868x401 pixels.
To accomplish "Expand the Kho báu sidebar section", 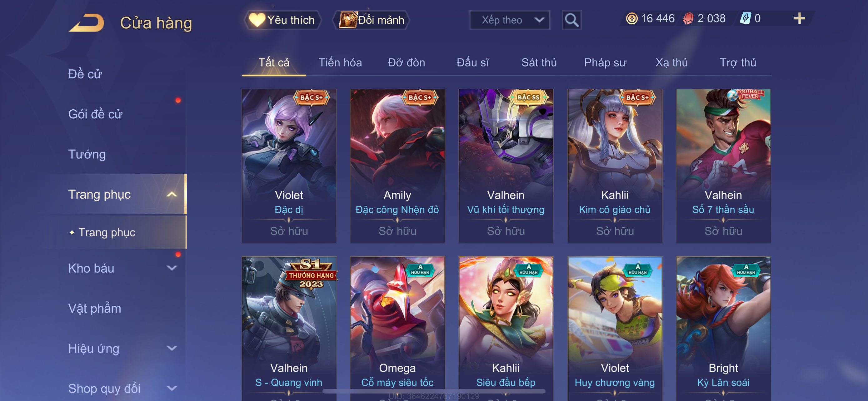I will pyautogui.click(x=172, y=268).
